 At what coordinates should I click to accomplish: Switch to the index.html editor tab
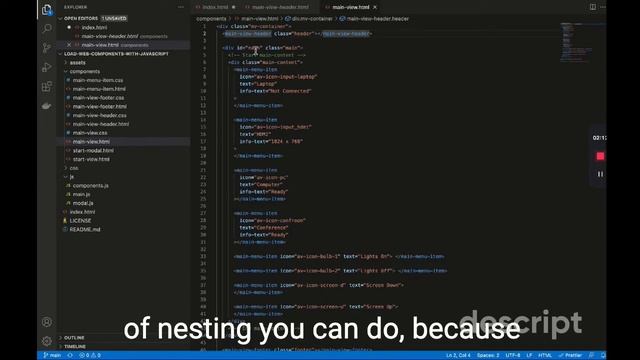[x=216, y=7]
